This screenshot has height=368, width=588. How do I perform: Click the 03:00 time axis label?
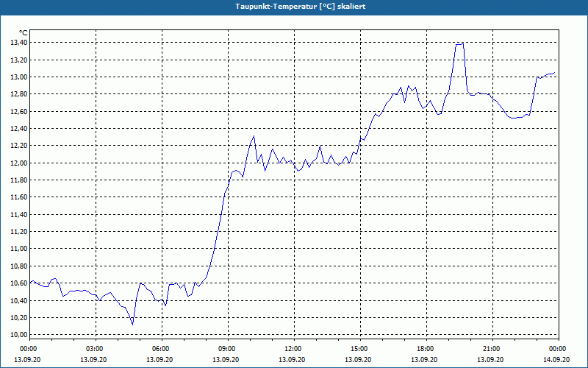pyautogui.click(x=96, y=349)
